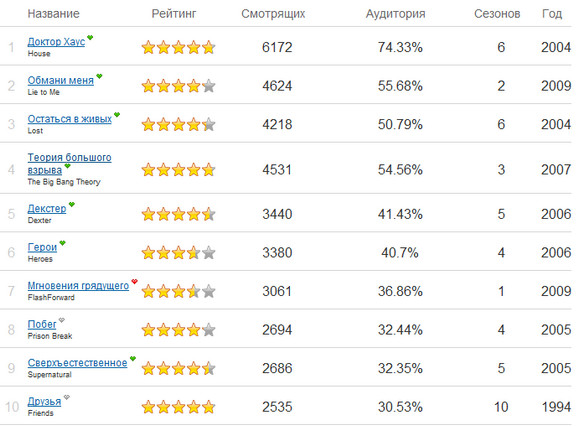The height and width of the screenshot is (426, 579).
Task: Click the green heart icon next to Доктор Хаус
Action: 90,37
